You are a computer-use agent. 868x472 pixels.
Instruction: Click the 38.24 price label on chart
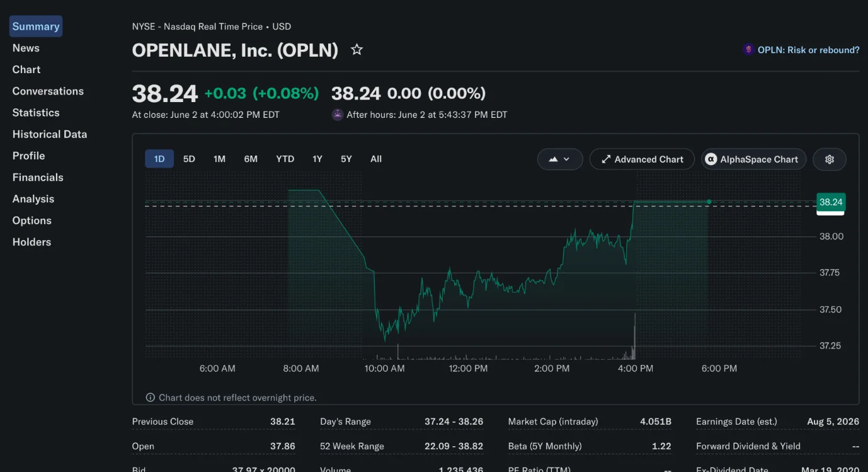click(x=830, y=202)
